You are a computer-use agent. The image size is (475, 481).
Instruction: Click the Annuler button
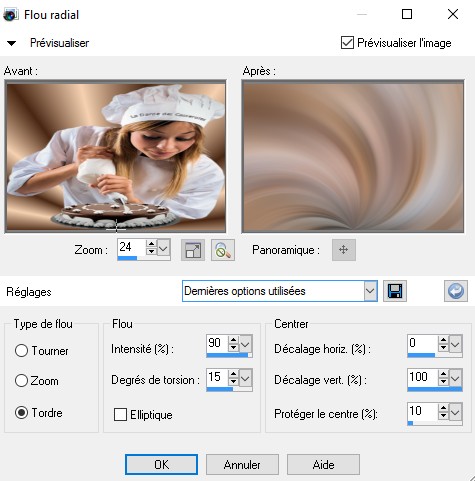(x=242, y=464)
